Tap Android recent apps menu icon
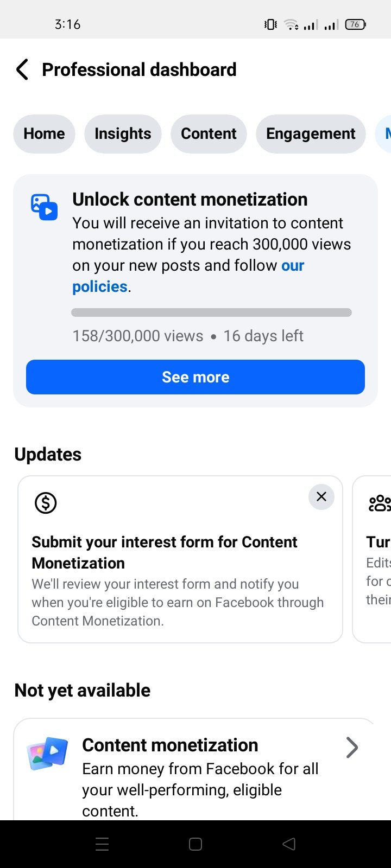This screenshot has width=391, height=868. pos(102,844)
